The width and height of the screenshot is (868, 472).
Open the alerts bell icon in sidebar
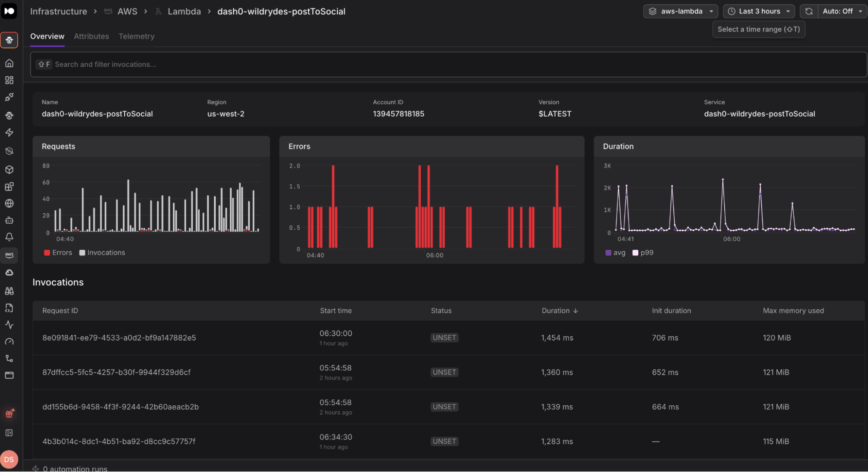point(9,237)
